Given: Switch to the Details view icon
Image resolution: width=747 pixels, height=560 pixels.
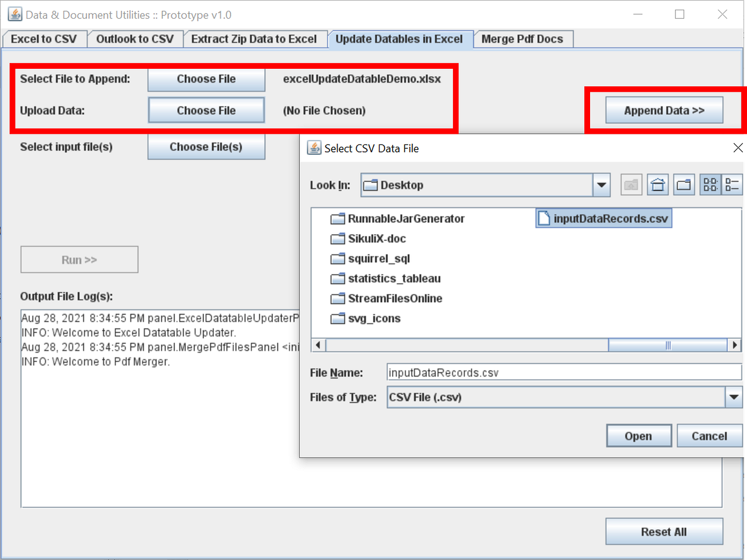Looking at the screenshot, I should click(x=732, y=185).
